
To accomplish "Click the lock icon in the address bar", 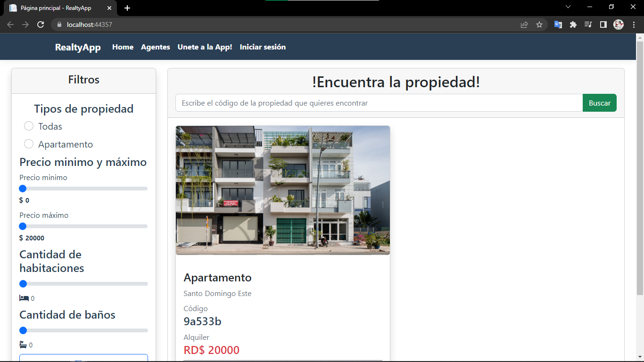I will pos(59,25).
